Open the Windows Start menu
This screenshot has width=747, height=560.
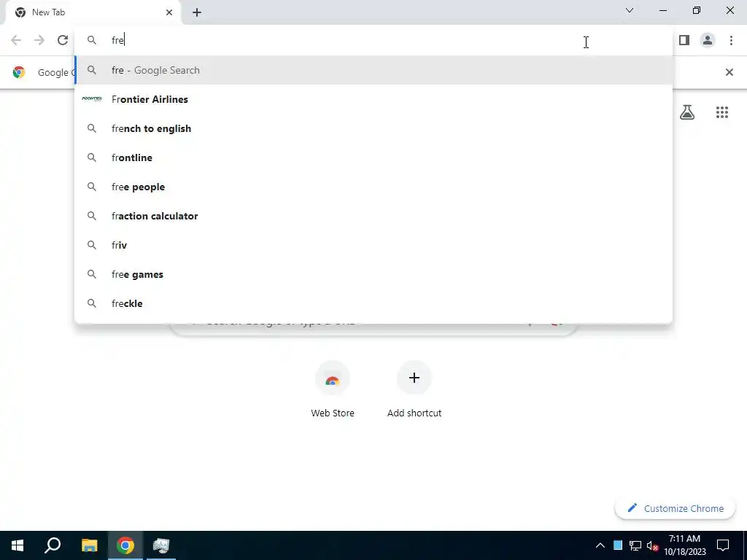point(18,545)
